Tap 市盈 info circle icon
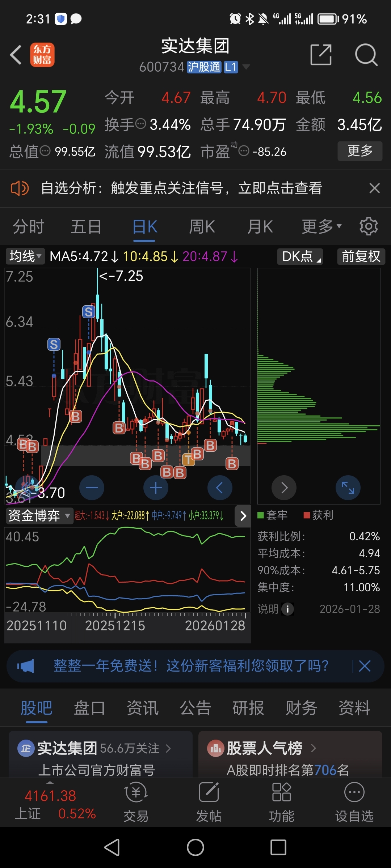Viewport: 391px width, 868px height. [244, 150]
